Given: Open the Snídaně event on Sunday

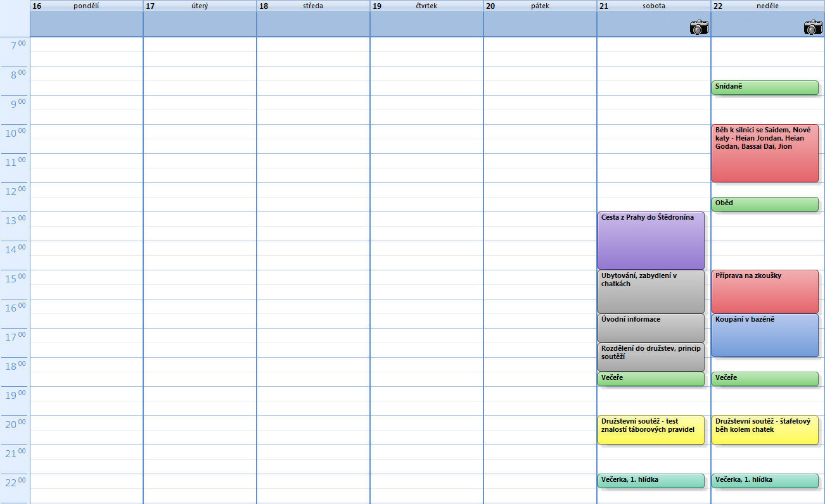Looking at the screenshot, I should (x=765, y=87).
